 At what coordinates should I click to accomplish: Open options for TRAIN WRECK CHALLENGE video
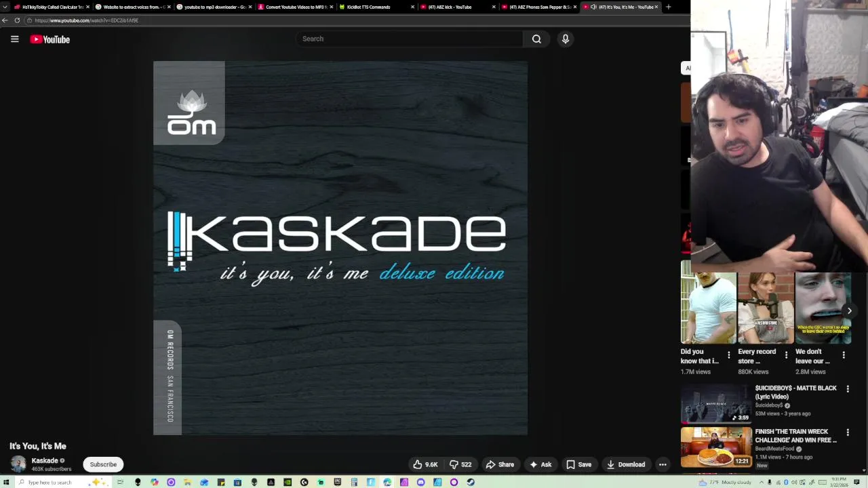click(847, 432)
